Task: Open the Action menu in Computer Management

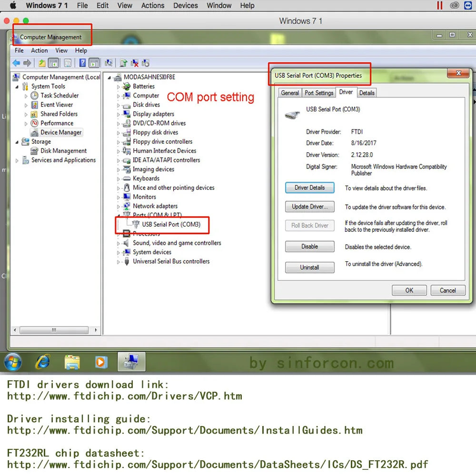Action: click(39, 50)
